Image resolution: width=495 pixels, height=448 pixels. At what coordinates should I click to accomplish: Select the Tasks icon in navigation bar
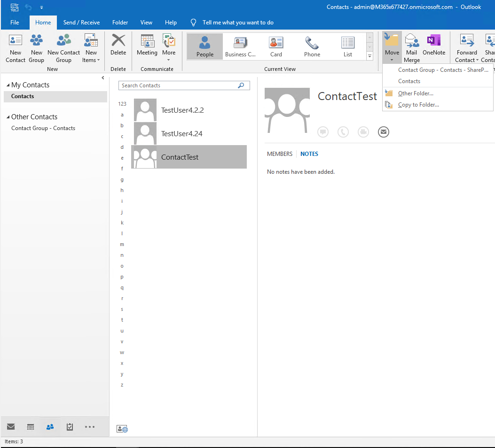click(69, 427)
